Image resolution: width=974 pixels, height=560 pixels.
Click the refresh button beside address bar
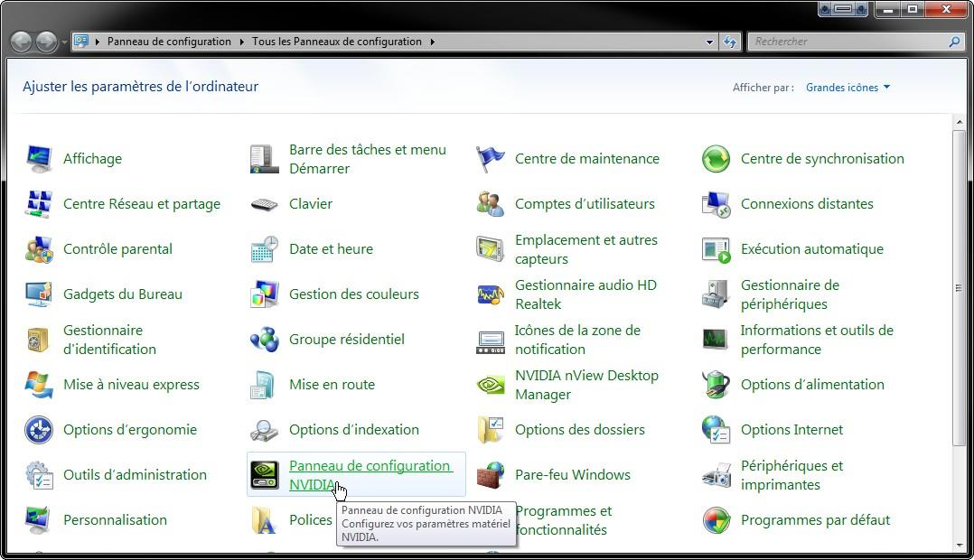[x=731, y=42]
